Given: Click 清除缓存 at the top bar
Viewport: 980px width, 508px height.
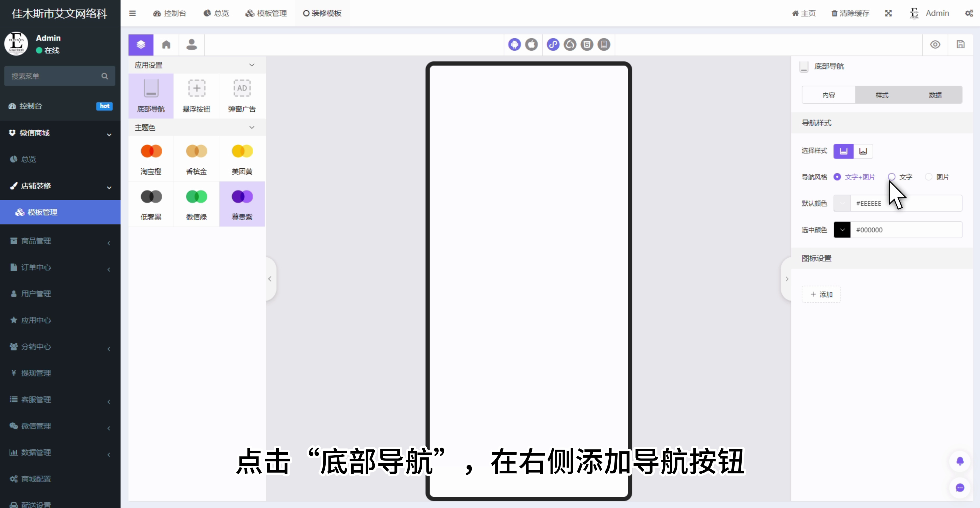Looking at the screenshot, I should pos(850,13).
